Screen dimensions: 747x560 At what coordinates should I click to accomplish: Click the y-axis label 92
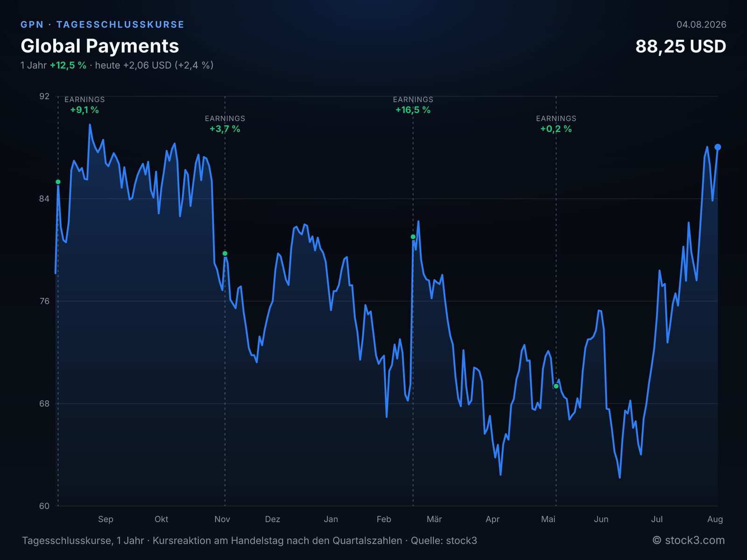tap(44, 96)
